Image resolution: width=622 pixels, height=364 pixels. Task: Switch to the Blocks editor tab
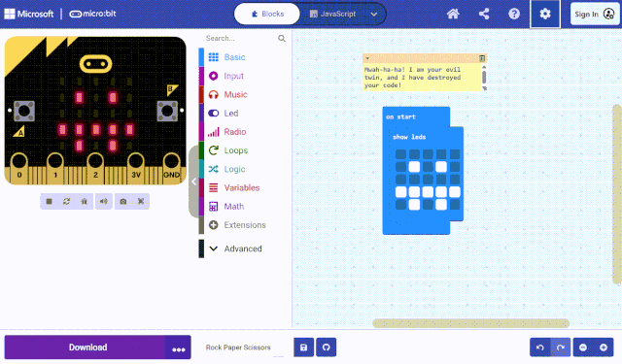pyautogui.click(x=268, y=15)
